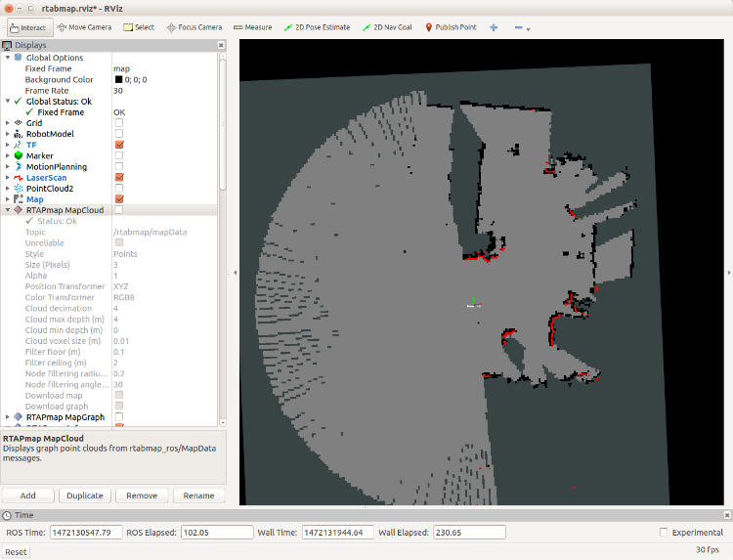Choose the Focus Camera tool
This screenshot has width=733, height=560.
pyautogui.click(x=194, y=27)
